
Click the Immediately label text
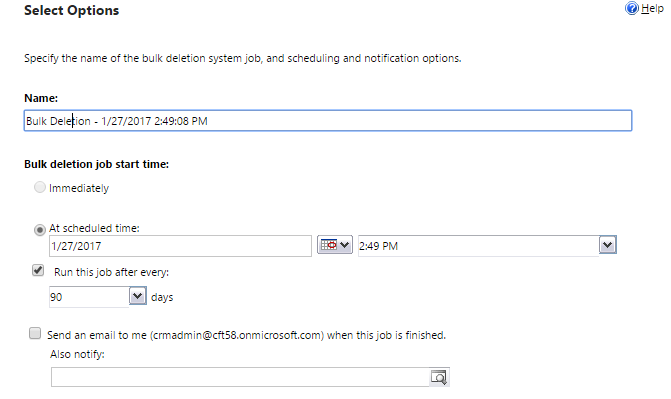(79, 188)
